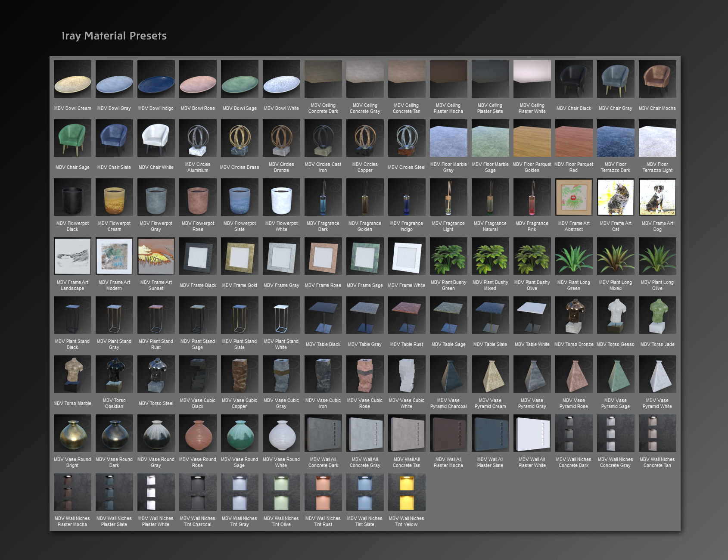Open the MBV Frame Art Cat preset
The width and height of the screenshot is (728, 560).
coord(615,197)
